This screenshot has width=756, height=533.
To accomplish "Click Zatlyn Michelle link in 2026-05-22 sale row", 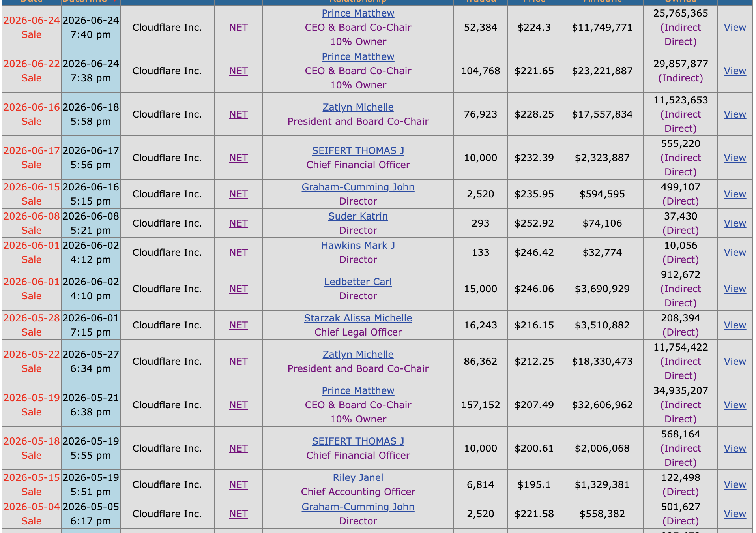I will (358, 355).
